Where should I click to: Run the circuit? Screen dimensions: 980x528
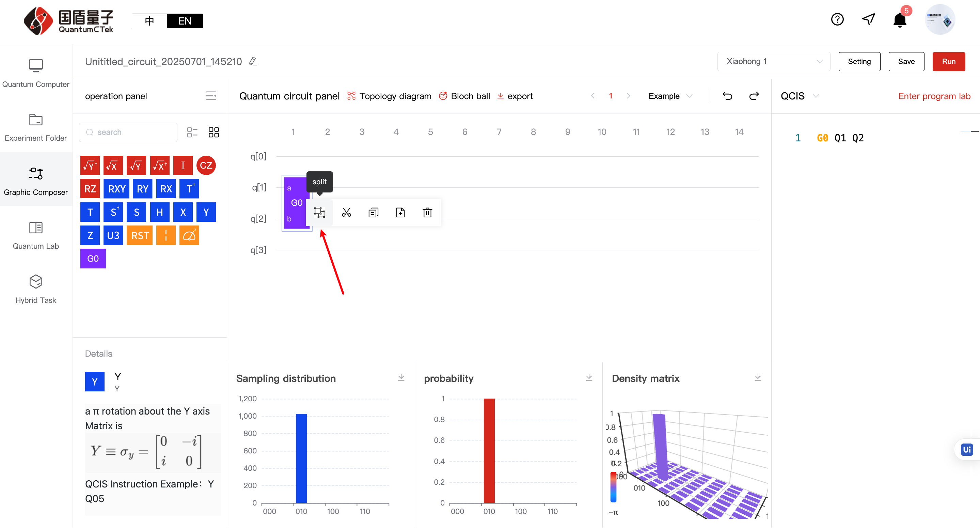948,61
